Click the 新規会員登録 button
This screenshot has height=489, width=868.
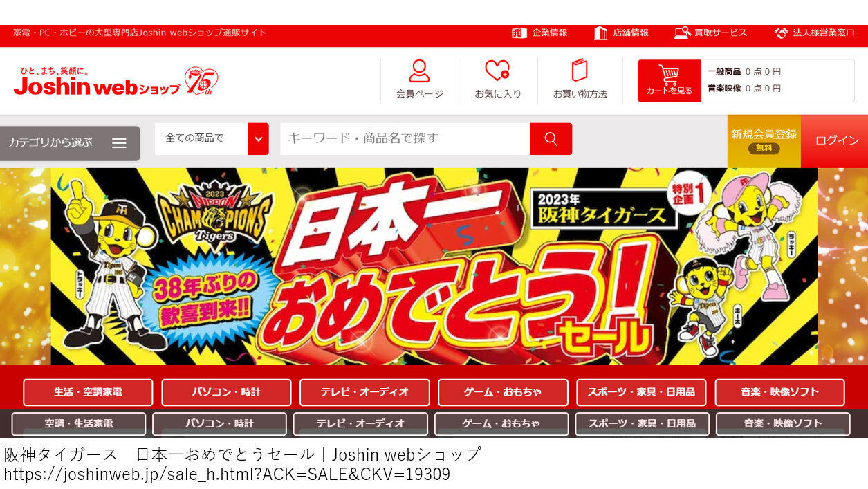point(764,140)
